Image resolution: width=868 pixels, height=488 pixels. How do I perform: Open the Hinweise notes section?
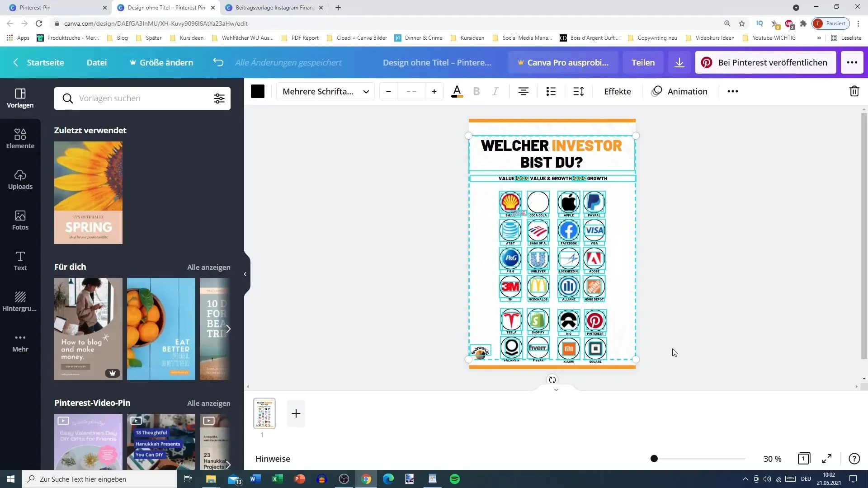pos(273,459)
